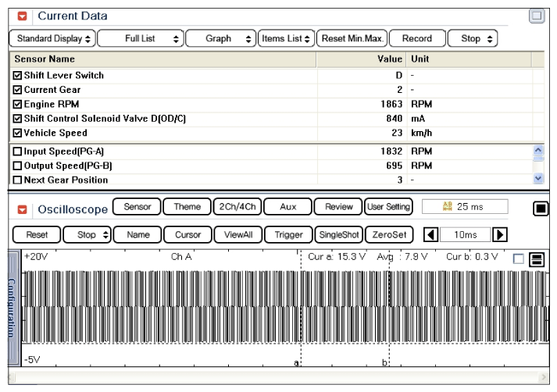Click the Sensor Name column header
The height and width of the screenshot is (392, 557).
[x=163, y=59]
